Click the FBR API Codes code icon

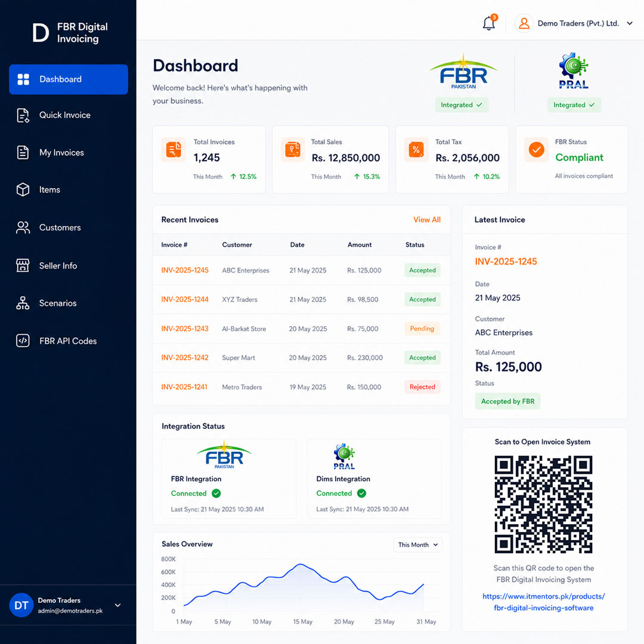coord(23,340)
